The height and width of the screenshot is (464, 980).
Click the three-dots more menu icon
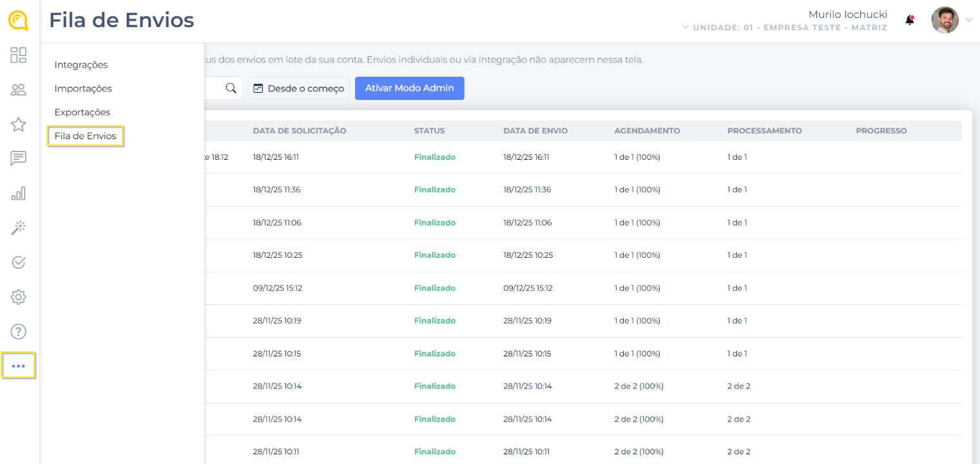point(19,366)
